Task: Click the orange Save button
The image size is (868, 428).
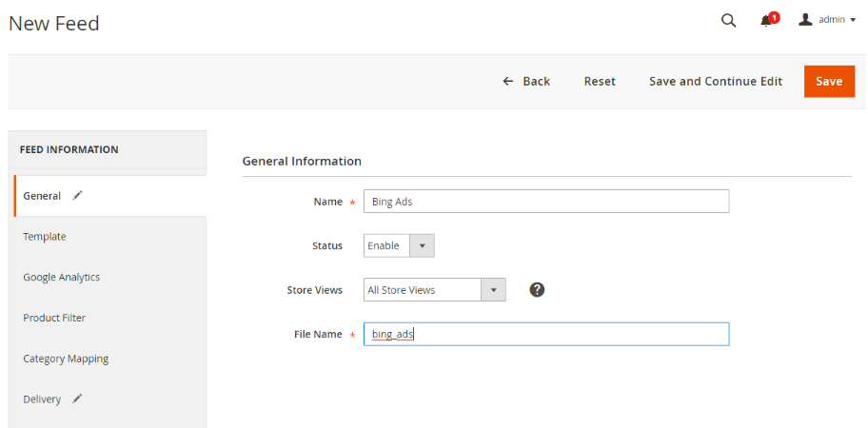Action: [x=829, y=81]
